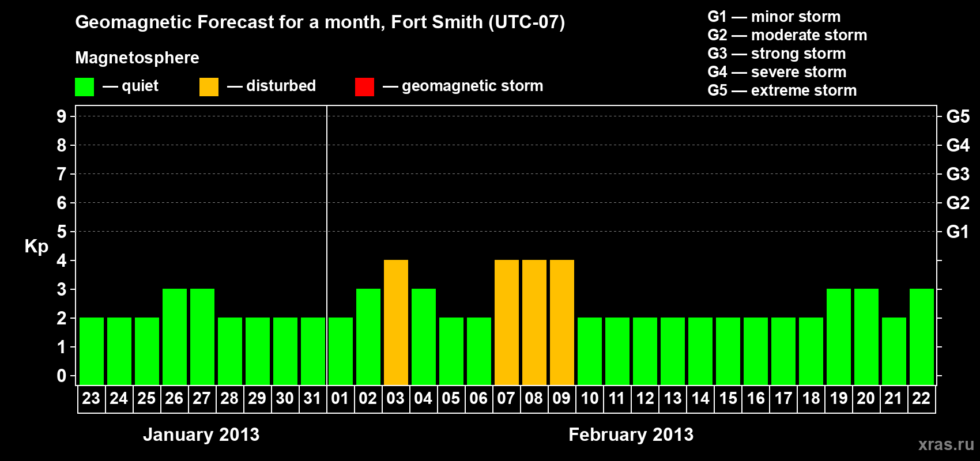Image resolution: width=980 pixels, height=461 pixels.
Task: Click the date label 26 in January
Action: pyautogui.click(x=174, y=398)
